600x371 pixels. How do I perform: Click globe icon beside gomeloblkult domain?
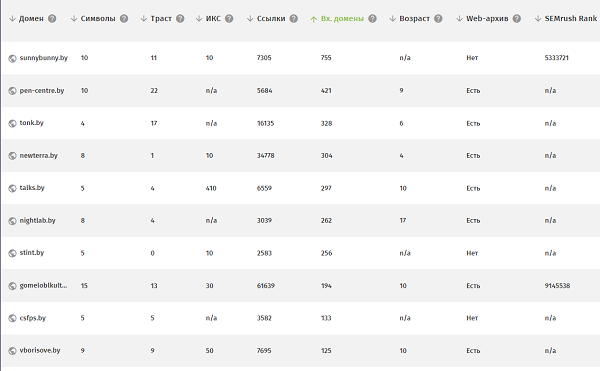[x=12, y=286]
